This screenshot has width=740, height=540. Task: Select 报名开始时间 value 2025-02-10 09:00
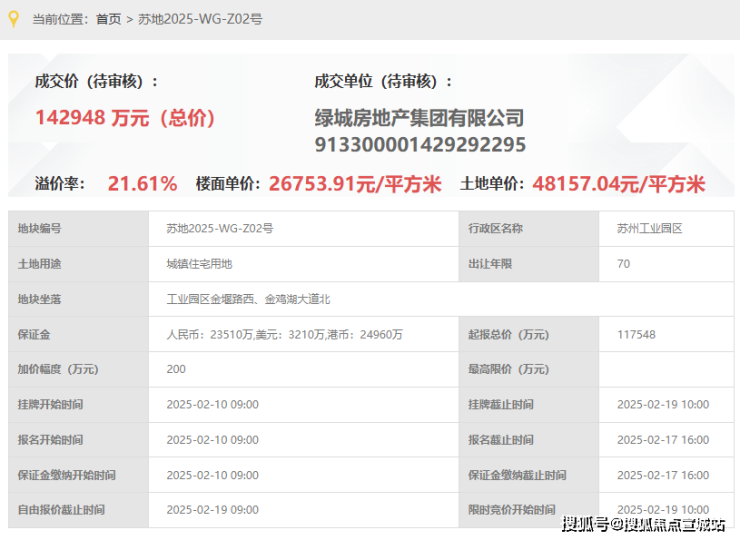(212, 440)
